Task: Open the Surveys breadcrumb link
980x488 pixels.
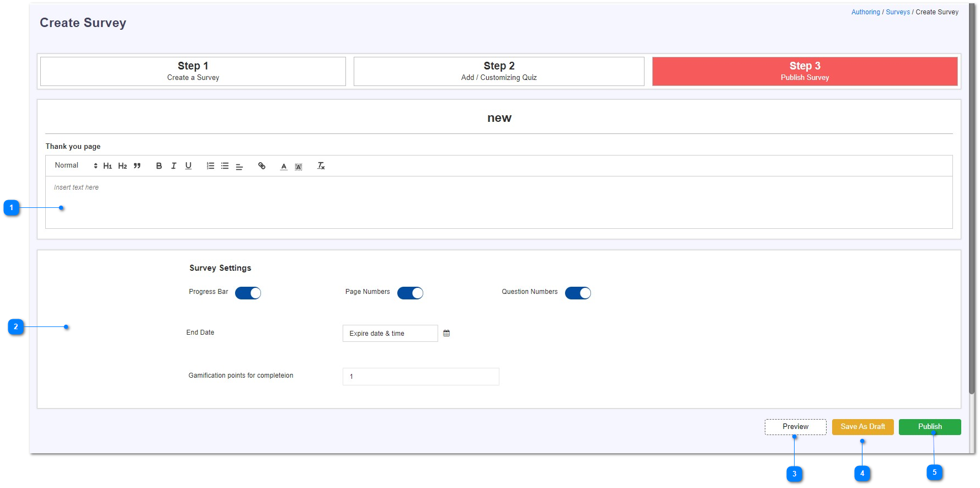Action: pos(898,12)
